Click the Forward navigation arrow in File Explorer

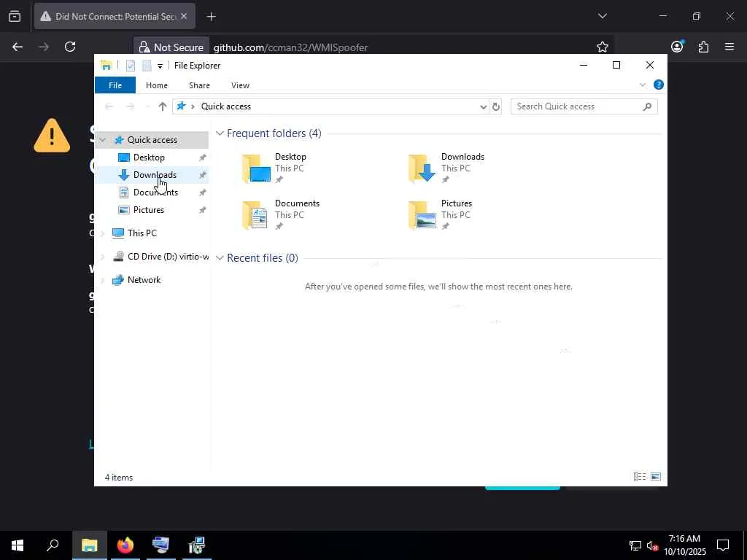click(x=130, y=106)
